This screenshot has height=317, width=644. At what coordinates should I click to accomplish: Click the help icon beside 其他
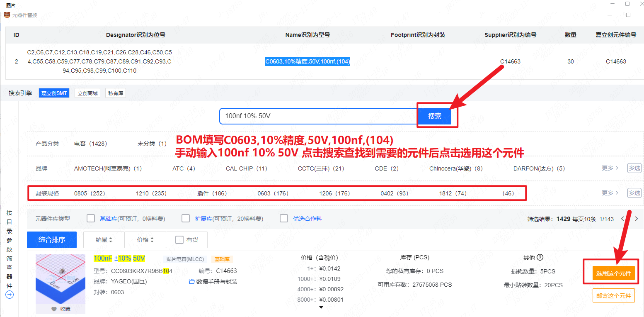pos(540,257)
